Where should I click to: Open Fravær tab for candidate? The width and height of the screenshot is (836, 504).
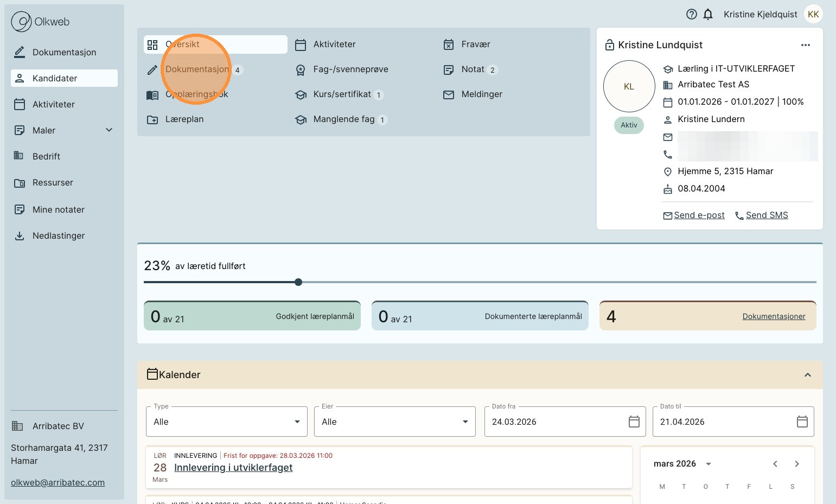pyautogui.click(x=475, y=44)
